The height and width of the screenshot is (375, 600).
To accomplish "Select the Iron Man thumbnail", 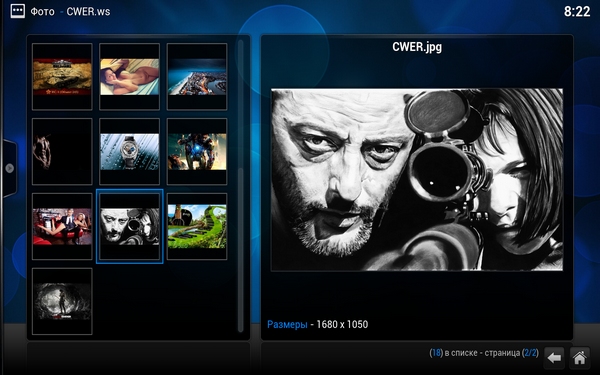I will coord(197,152).
